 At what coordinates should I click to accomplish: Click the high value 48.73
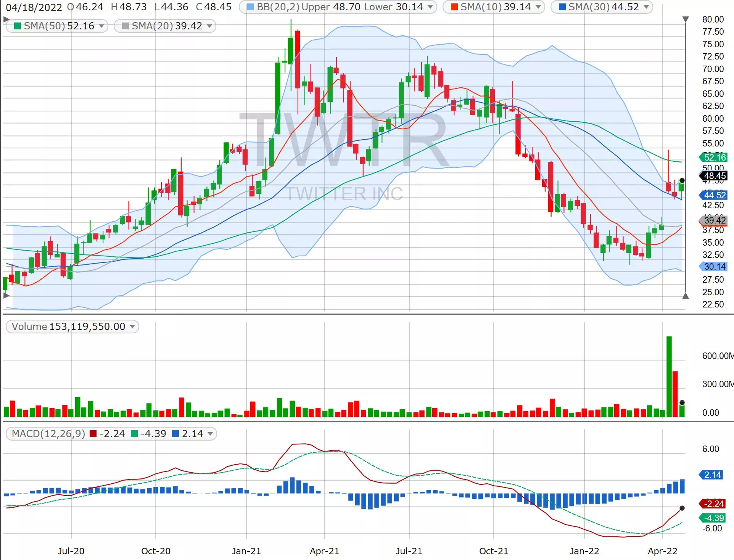133,7
